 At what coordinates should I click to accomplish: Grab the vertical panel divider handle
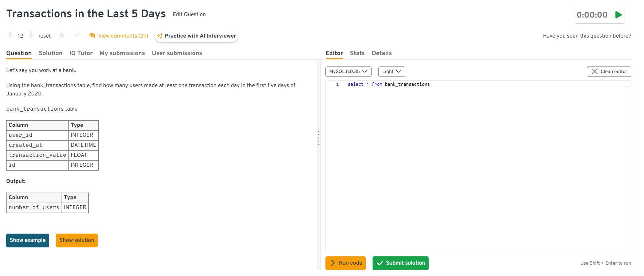click(319, 138)
